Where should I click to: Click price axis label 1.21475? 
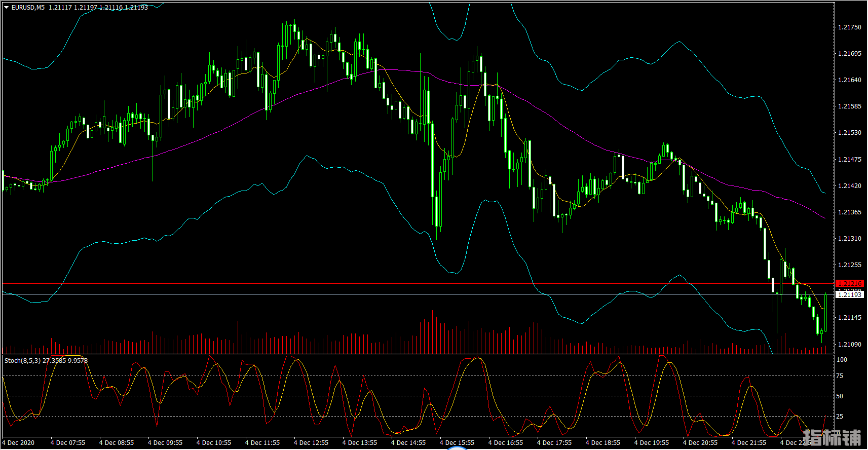coord(849,160)
